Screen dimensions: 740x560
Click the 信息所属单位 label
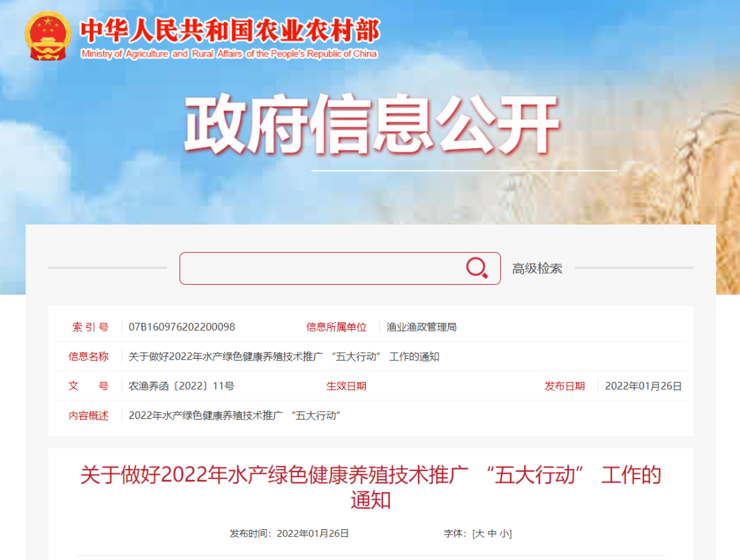(x=336, y=327)
